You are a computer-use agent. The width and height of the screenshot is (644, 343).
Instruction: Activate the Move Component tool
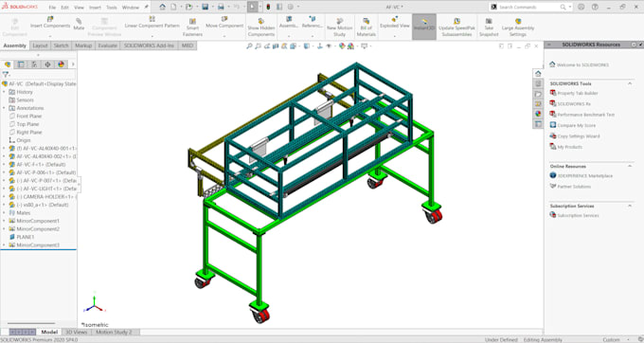224,23
